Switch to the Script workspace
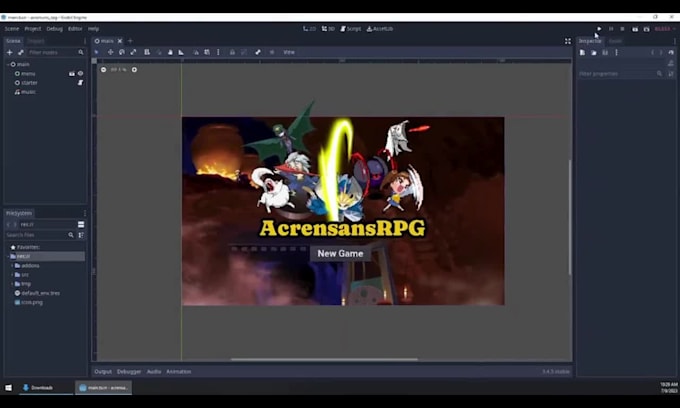 (x=350, y=29)
